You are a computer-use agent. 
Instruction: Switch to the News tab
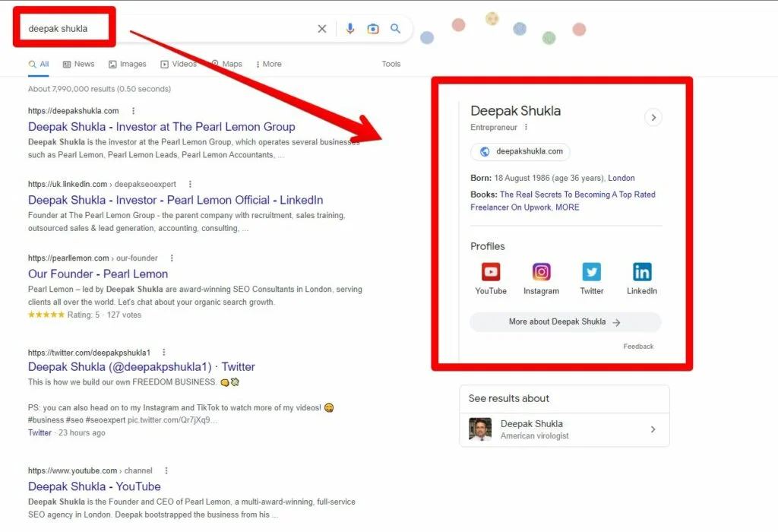click(78, 64)
